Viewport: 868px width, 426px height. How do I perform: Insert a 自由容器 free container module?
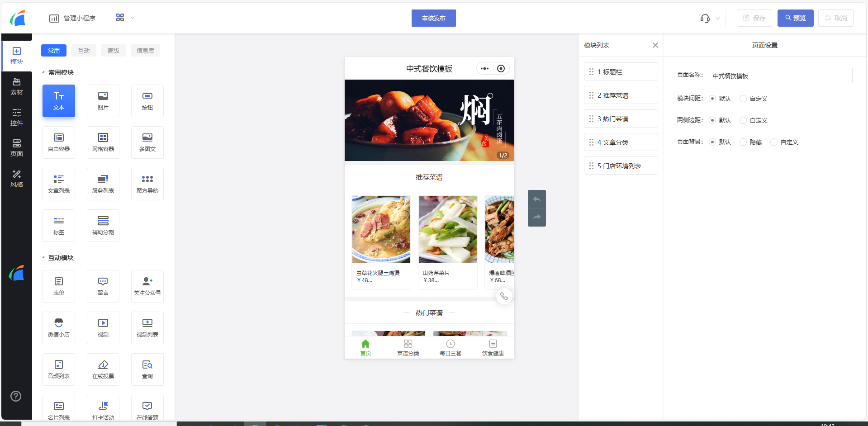point(59,142)
